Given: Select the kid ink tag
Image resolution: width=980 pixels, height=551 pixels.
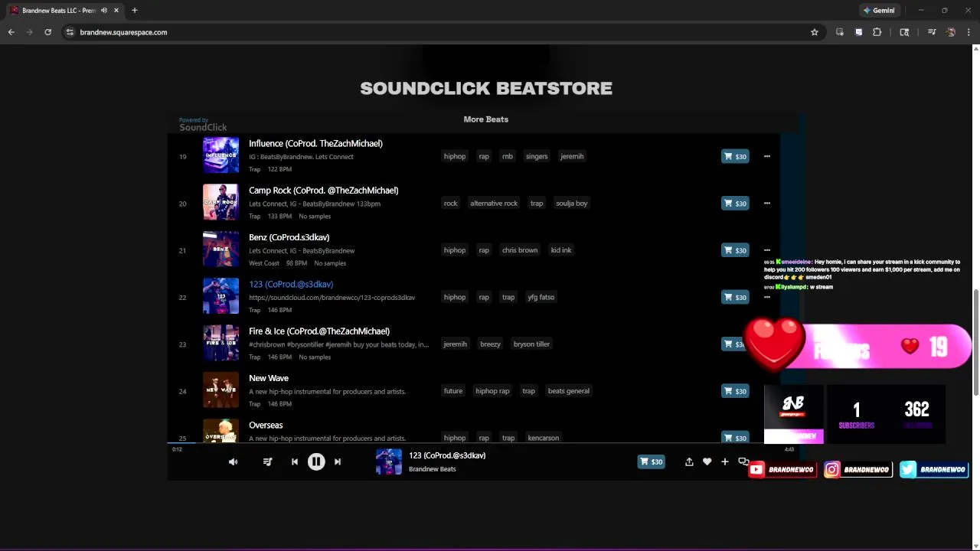Looking at the screenshot, I should (x=561, y=250).
